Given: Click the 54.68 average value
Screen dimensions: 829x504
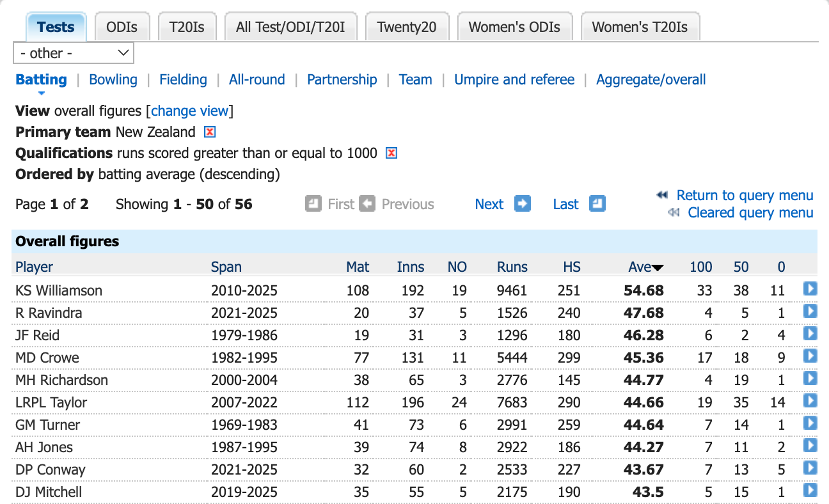Looking at the screenshot, I should (x=644, y=290).
